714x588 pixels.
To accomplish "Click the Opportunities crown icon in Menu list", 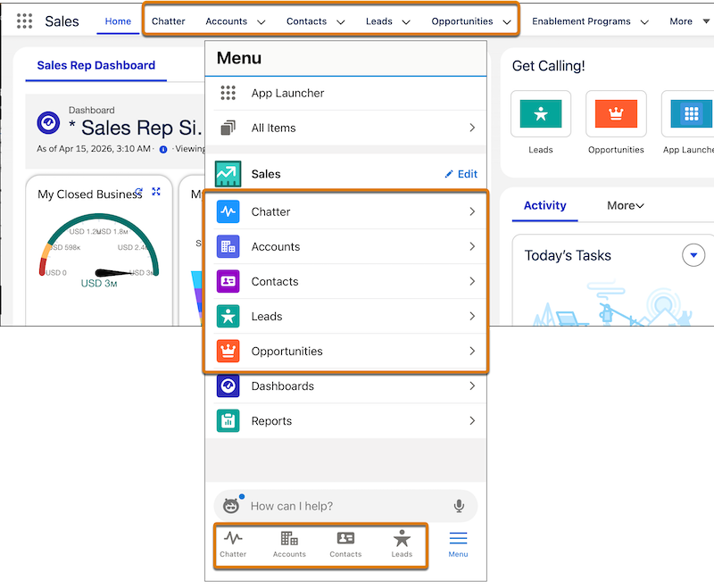I will coord(228,351).
